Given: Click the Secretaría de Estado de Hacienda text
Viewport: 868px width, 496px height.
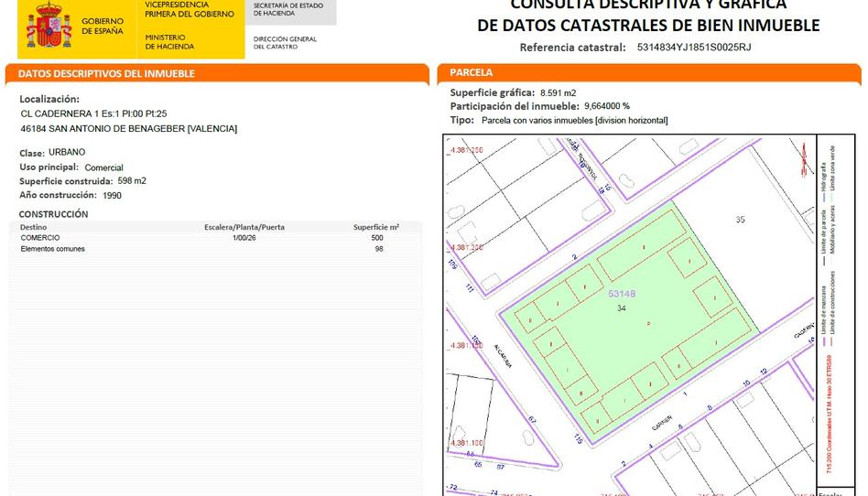Looking at the screenshot, I should pos(288,9).
